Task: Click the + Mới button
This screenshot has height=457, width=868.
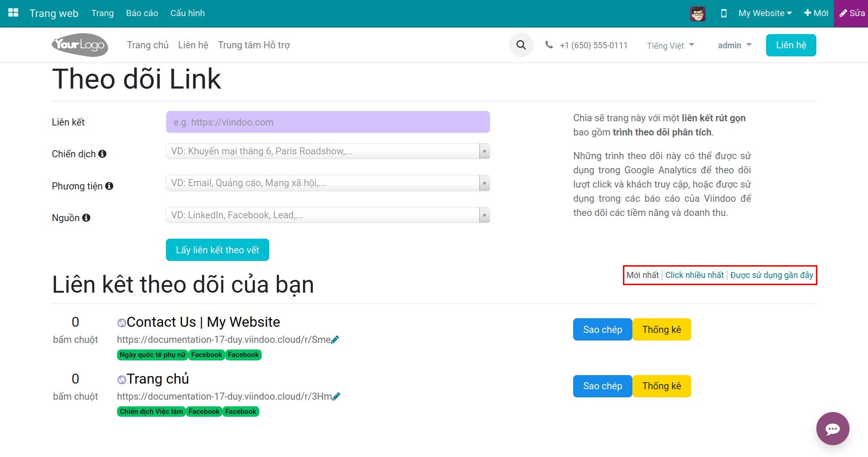Action: tap(816, 13)
